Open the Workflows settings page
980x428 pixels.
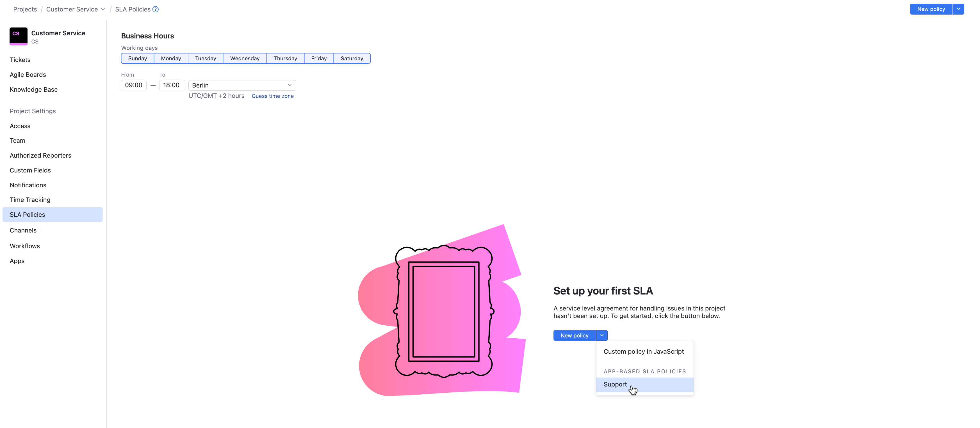(25, 246)
